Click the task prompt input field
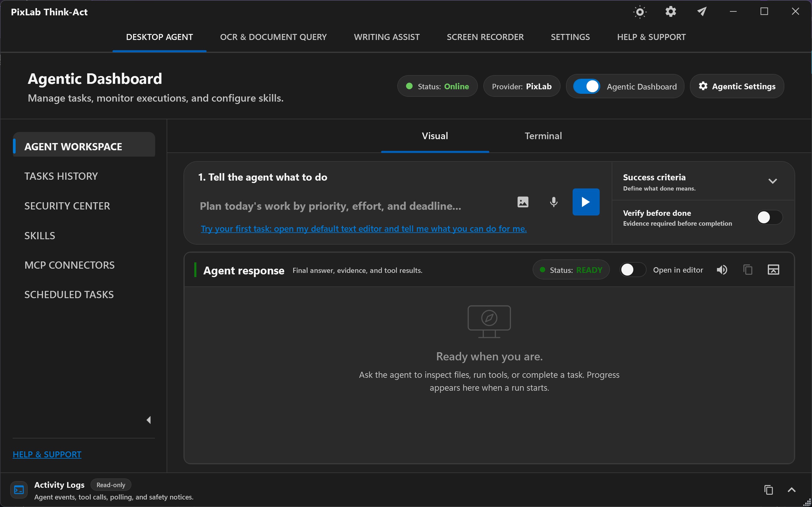 tap(352, 206)
